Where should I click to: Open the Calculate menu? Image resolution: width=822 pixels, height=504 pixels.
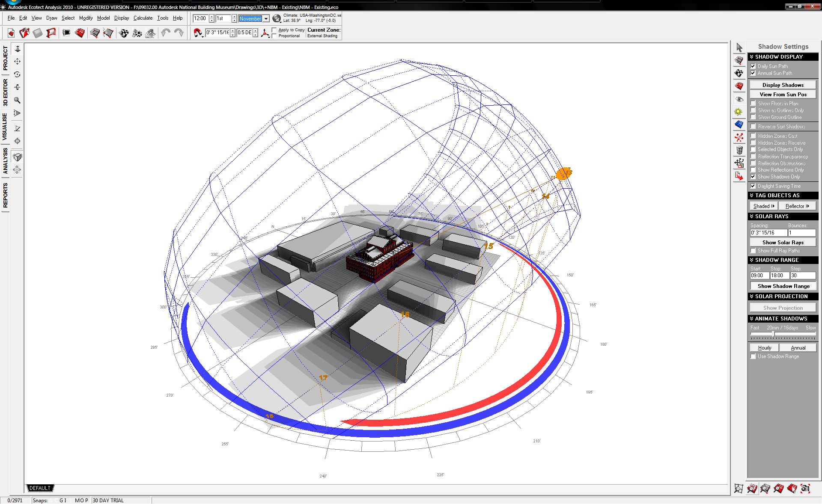pos(143,18)
